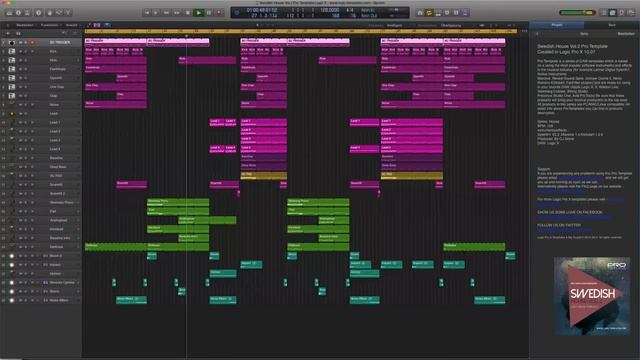Click the 4/4 time signature in LCD
The width and height of the screenshot is (640, 360).
click(x=350, y=10)
